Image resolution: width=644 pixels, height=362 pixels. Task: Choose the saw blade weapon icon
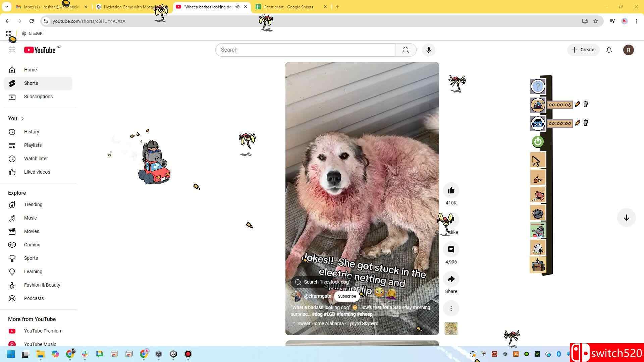[x=537, y=213]
